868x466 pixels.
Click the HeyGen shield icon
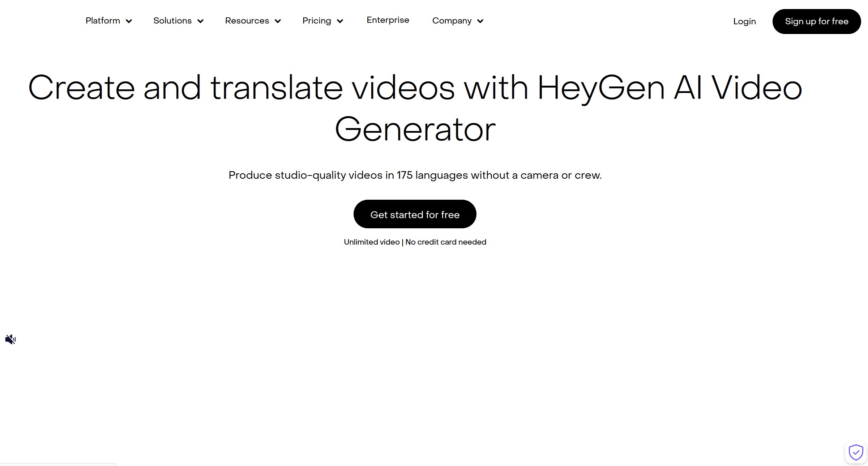tap(855, 452)
